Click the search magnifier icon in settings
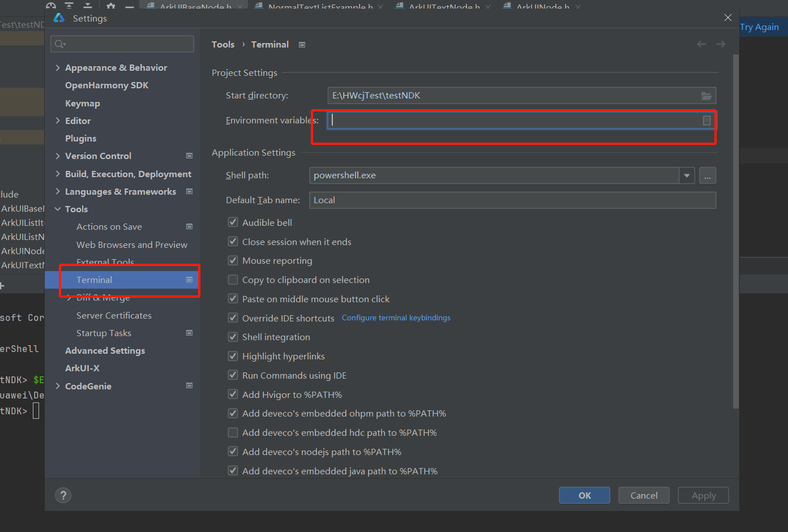The height and width of the screenshot is (532, 788). 59,44
